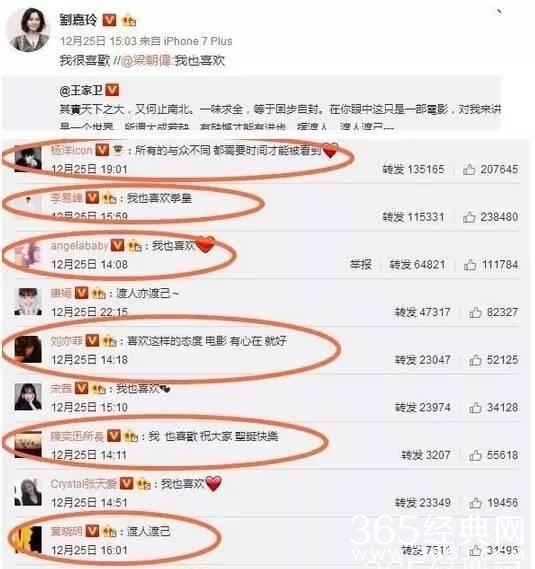Like the 杨洋icon comment with 207645 likes
Screen dimensions: 535x569
[469, 169]
